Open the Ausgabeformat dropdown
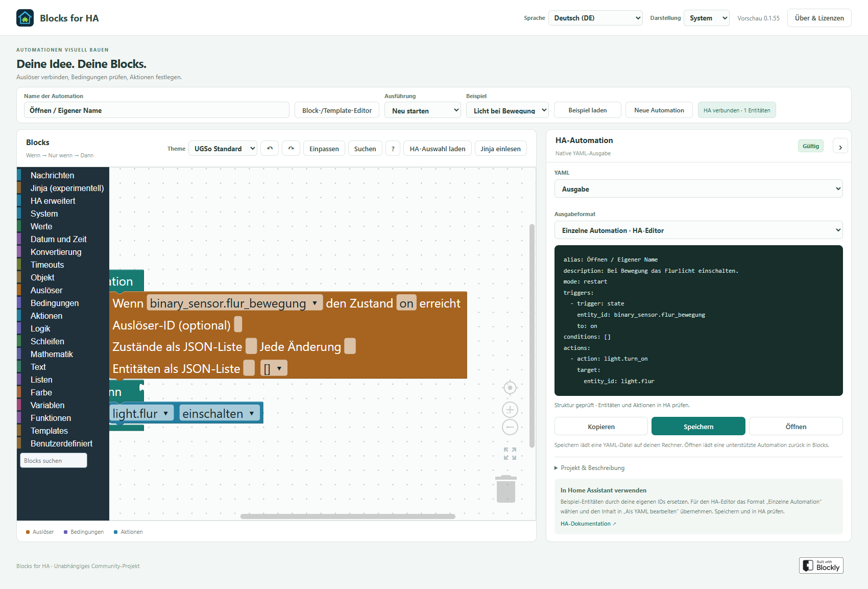The width and height of the screenshot is (868, 589). click(698, 230)
